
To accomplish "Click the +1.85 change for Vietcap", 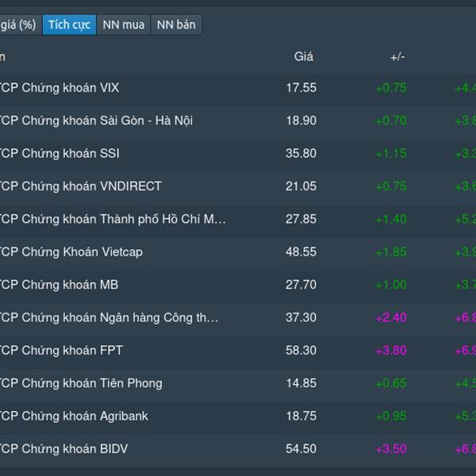I will click(390, 252).
